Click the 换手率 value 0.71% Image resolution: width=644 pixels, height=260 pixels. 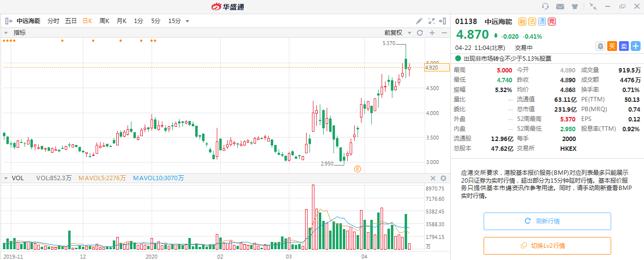pos(631,90)
